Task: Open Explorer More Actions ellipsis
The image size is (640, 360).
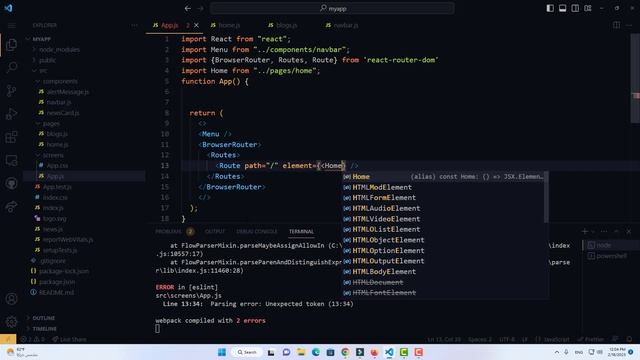Action: tap(134, 25)
